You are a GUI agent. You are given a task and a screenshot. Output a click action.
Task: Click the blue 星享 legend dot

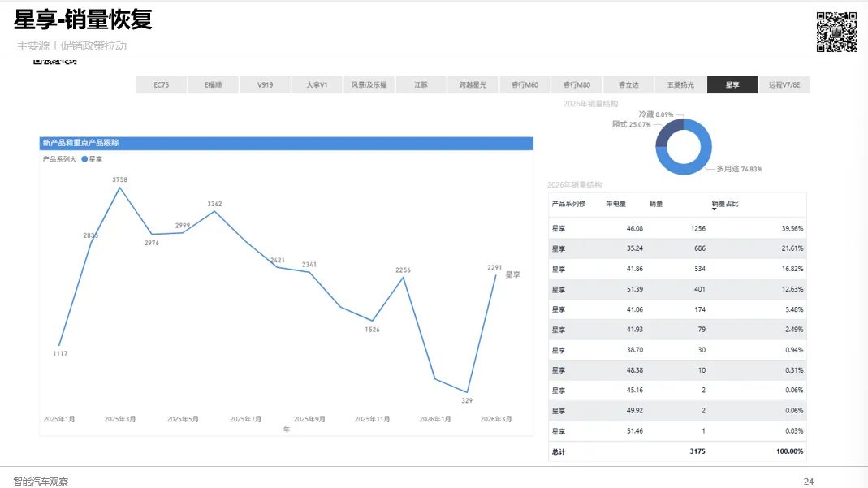84,159
